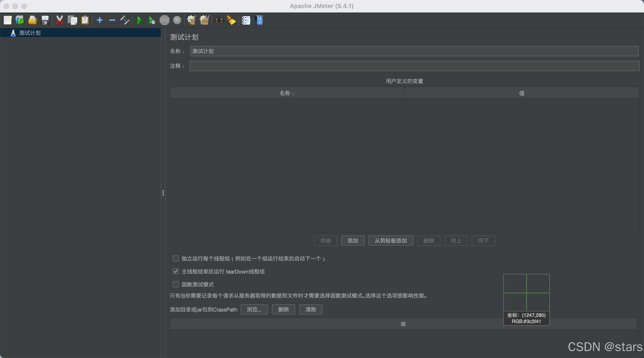Viewport: 644px width, 358px height.
Task: Expand all nodes with the plus icon
Action: pos(100,20)
